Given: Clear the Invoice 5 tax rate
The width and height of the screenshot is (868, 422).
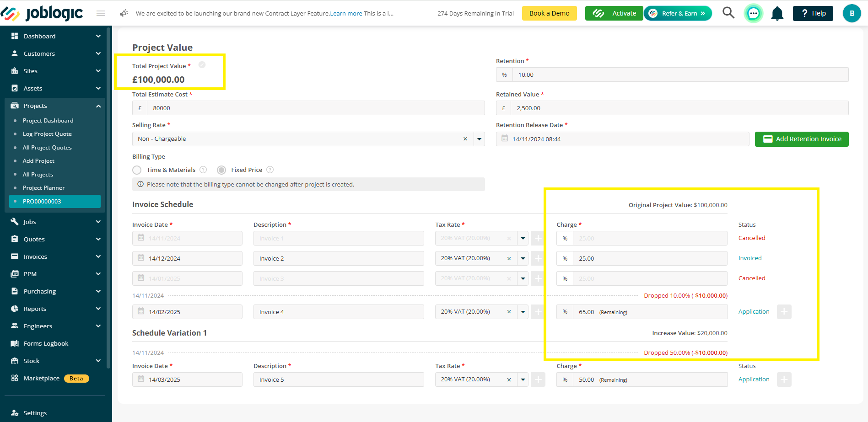Looking at the screenshot, I should 509,379.
